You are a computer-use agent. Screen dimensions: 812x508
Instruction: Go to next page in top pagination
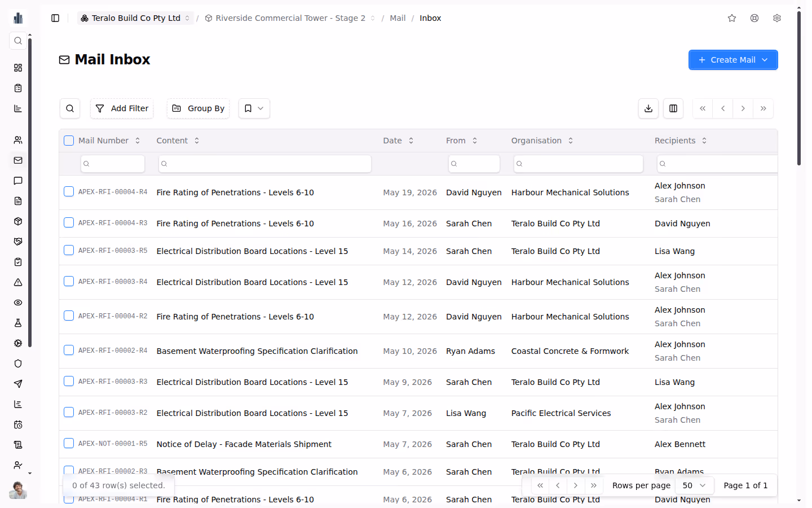click(743, 108)
